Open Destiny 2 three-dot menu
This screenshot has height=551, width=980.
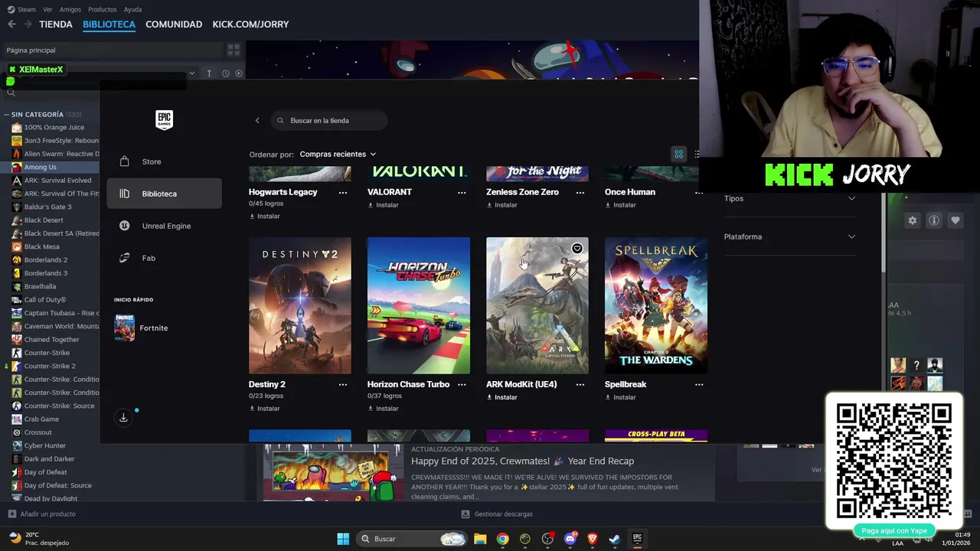click(343, 384)
